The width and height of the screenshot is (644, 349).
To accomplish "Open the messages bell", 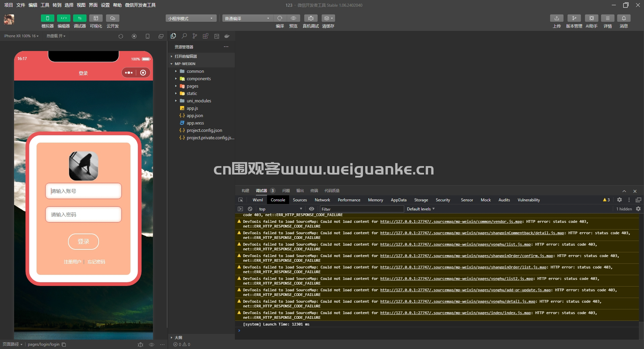I will click(x=624, y=18).
